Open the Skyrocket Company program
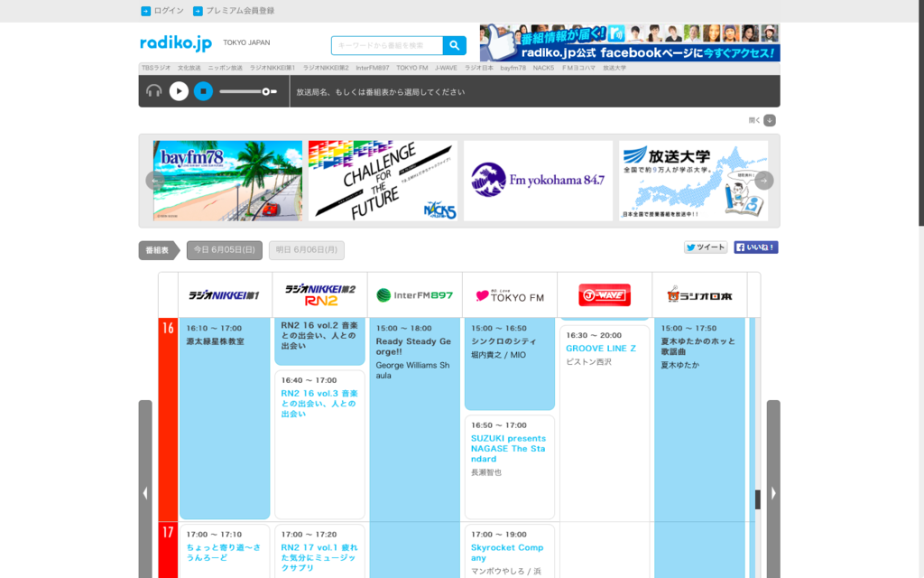Viewport: 924px width, 578px height. (x=507, y=553)
